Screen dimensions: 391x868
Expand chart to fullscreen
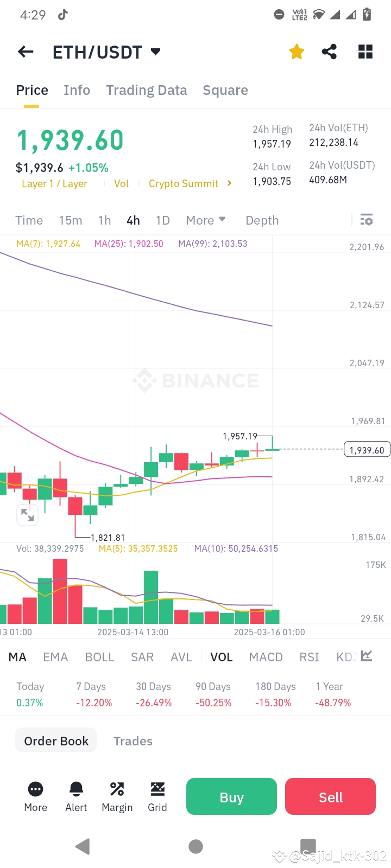27,514
